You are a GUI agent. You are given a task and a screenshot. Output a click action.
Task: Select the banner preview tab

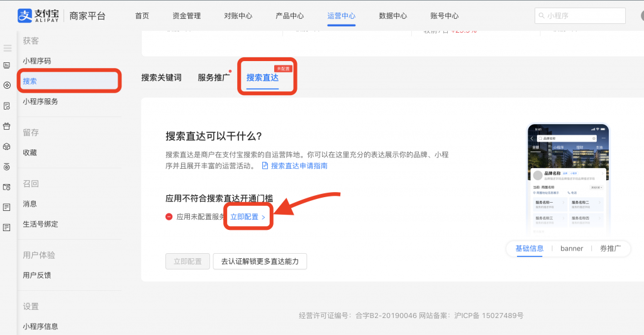pyautogui.click(x=572, y=248)
